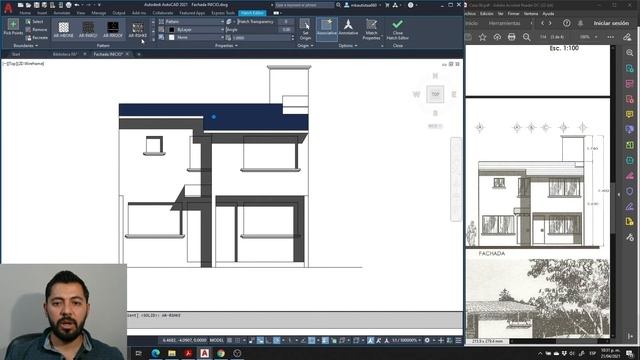This screenshot has height=360, width=640.
Task: Open the AutoCAD application menu
Action: pos(8,7)
